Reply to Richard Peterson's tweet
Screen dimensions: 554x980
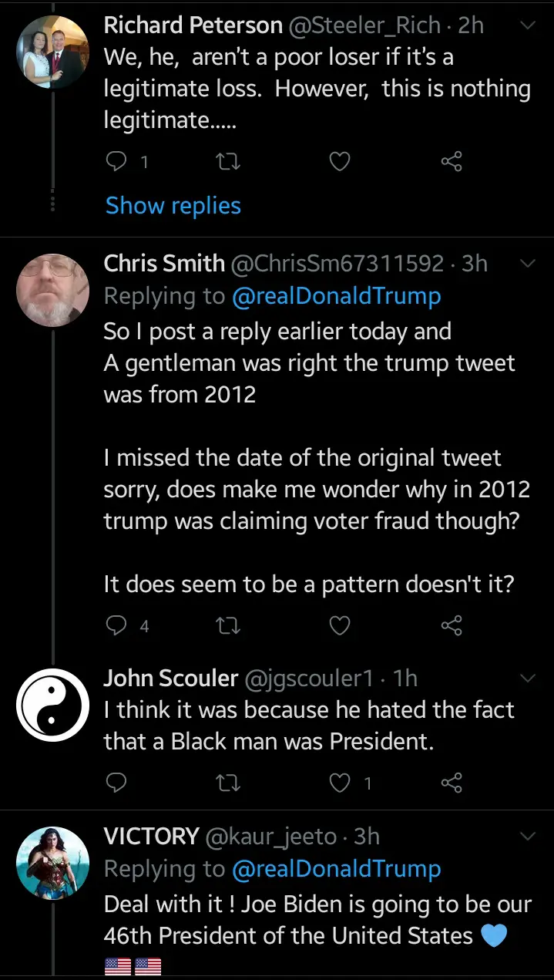pos(116,161)
